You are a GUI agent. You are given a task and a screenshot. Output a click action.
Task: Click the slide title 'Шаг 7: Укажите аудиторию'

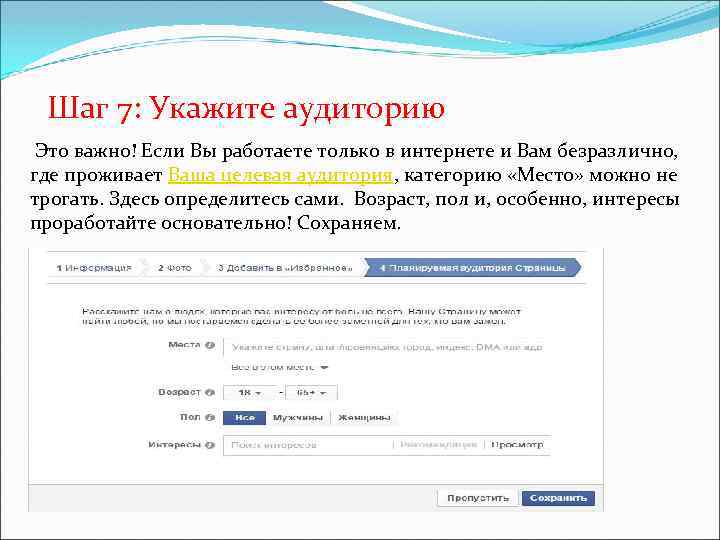click(x=247, y=109)
